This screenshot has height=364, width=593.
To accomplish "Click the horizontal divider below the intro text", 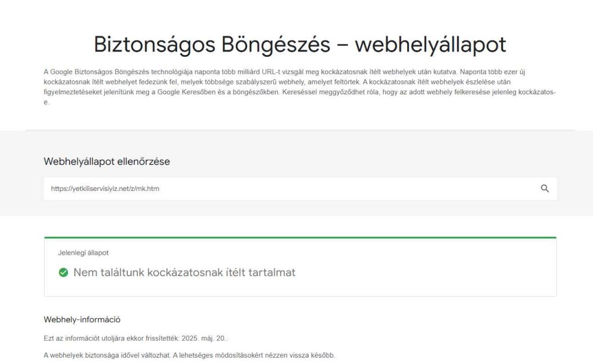I will [300, 130].
